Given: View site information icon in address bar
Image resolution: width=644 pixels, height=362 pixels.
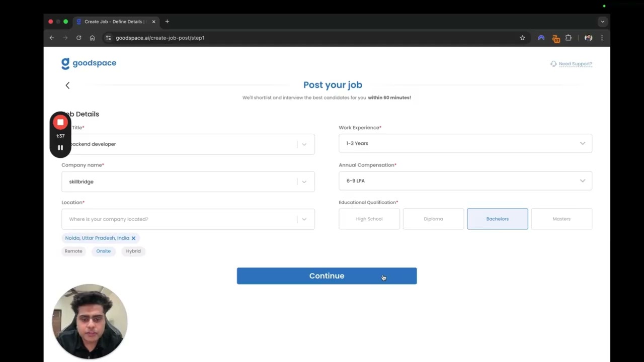Looking at the screenshot, I should click(x=108, y=38).
